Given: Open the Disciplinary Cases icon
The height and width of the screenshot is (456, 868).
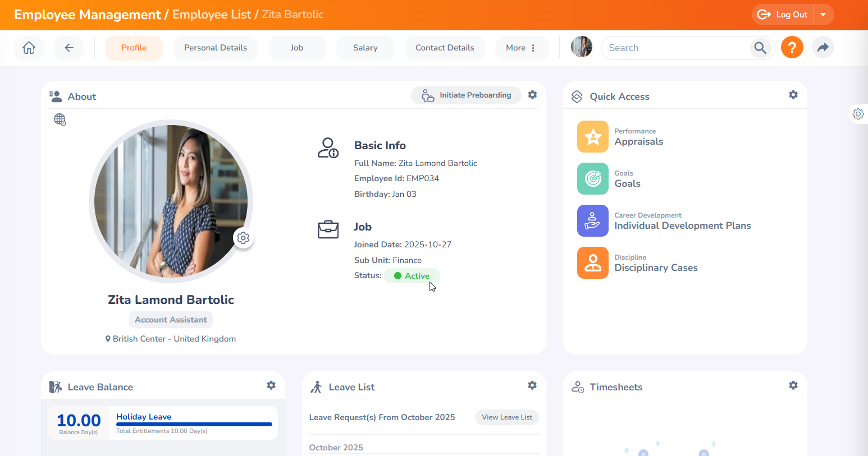Looking at the screenshot, I should coord(592,262).
